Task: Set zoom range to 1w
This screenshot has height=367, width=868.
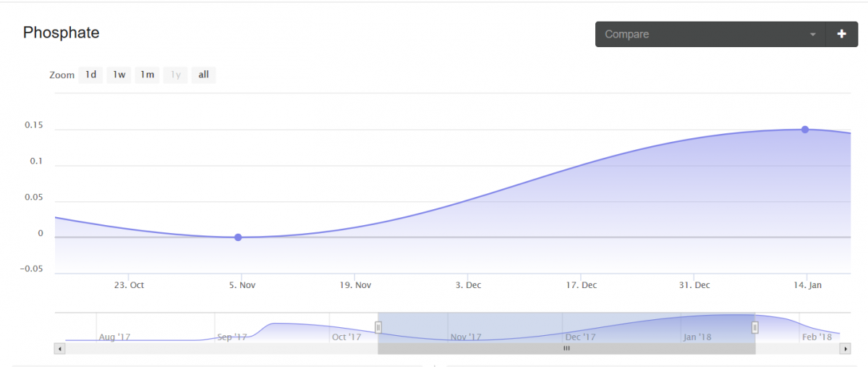Action: [x=119, y=75]
